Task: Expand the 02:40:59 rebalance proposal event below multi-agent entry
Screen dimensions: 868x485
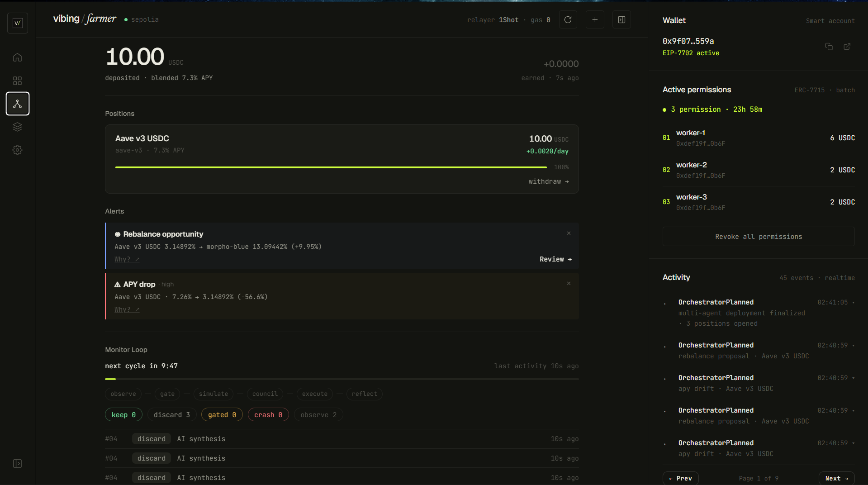Action: click(x=854, y=345)
